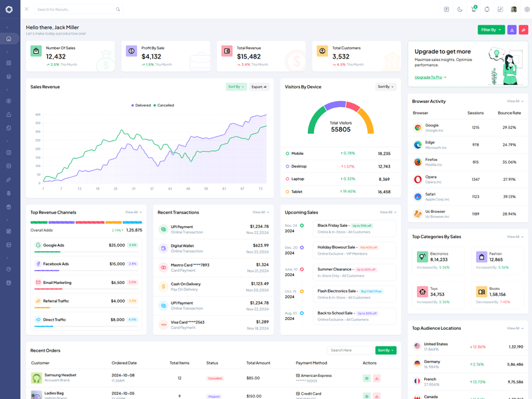Expand Sort By in Sales Revenue
Viewport: 532px width, 399px height.
click(236, 87)
